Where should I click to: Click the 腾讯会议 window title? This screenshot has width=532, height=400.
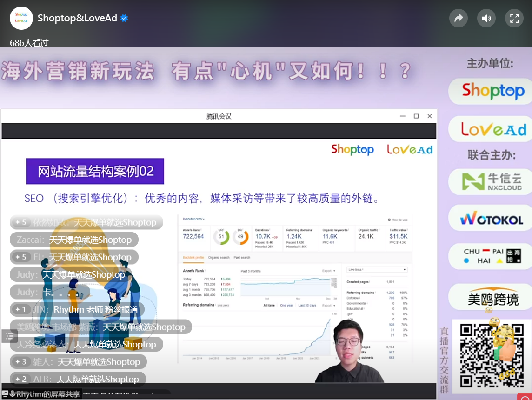[x=219, y=116]
